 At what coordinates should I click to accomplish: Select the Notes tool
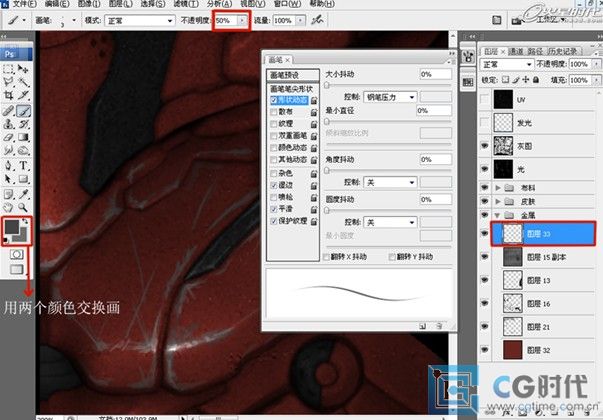[8, 194]
